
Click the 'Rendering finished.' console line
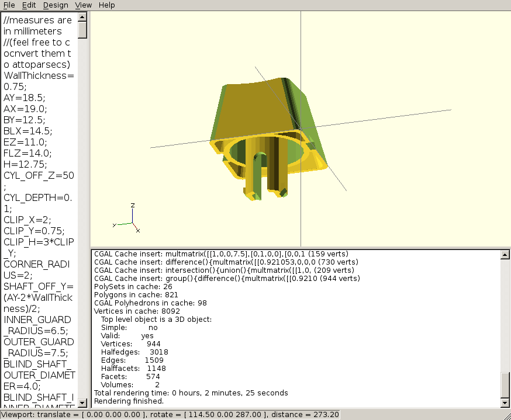point(129,401)
